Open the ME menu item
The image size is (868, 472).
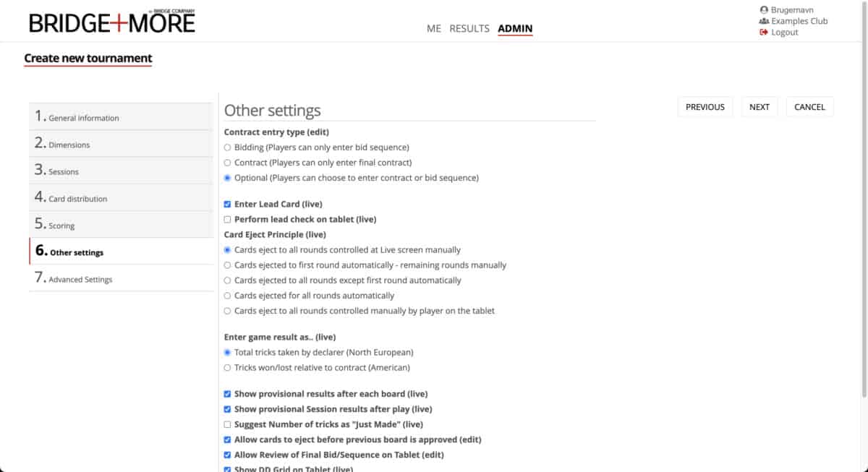point(433,29)
